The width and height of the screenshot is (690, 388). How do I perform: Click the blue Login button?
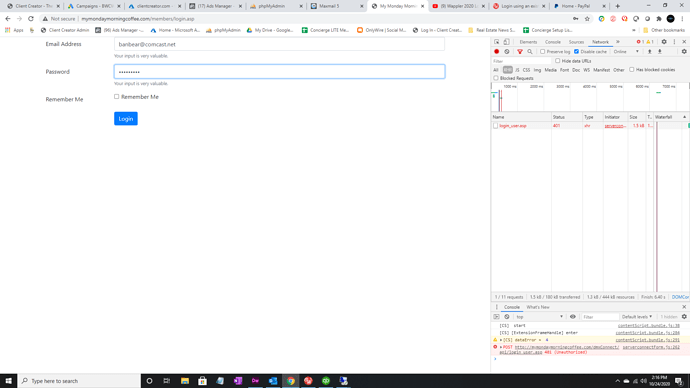126,119
